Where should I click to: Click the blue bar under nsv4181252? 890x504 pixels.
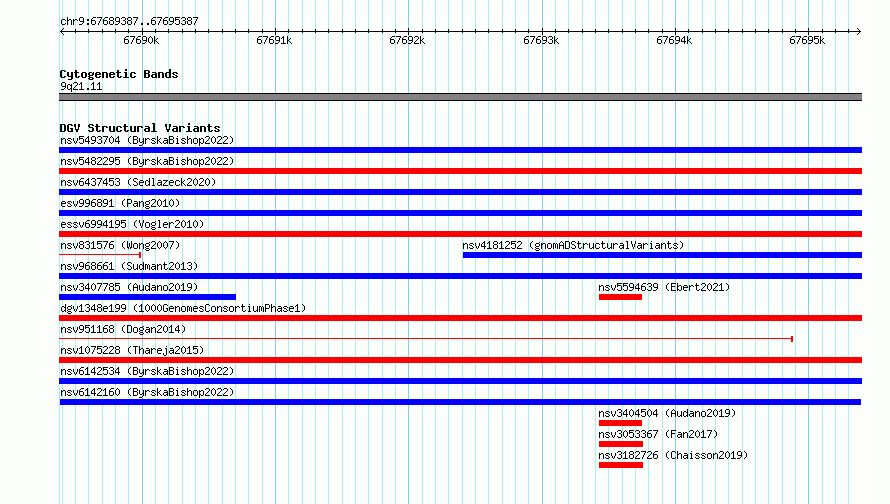pyautogui.click(x=662, y=255)
